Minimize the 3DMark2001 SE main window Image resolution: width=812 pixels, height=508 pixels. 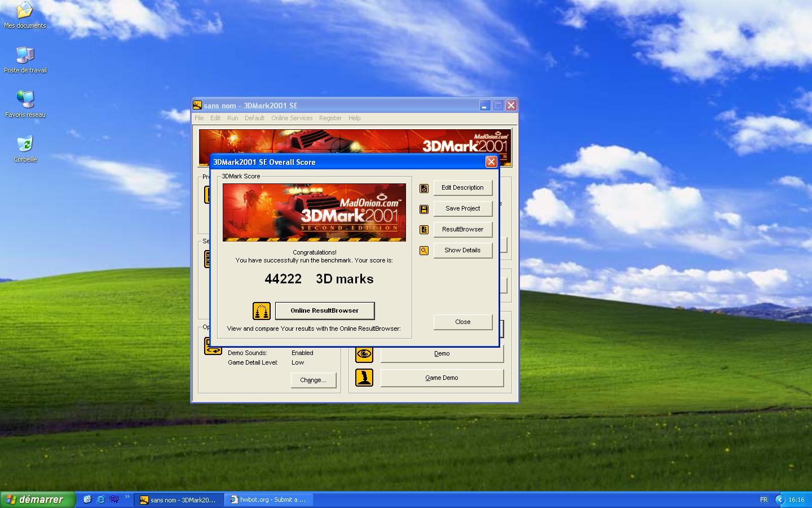click(x=485, y=106)
